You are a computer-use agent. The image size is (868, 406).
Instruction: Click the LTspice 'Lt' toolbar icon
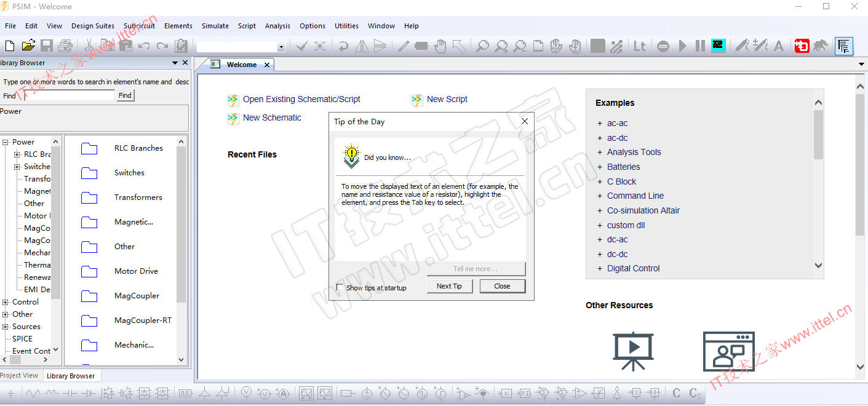pyautogui.click(x=640, y=46)
